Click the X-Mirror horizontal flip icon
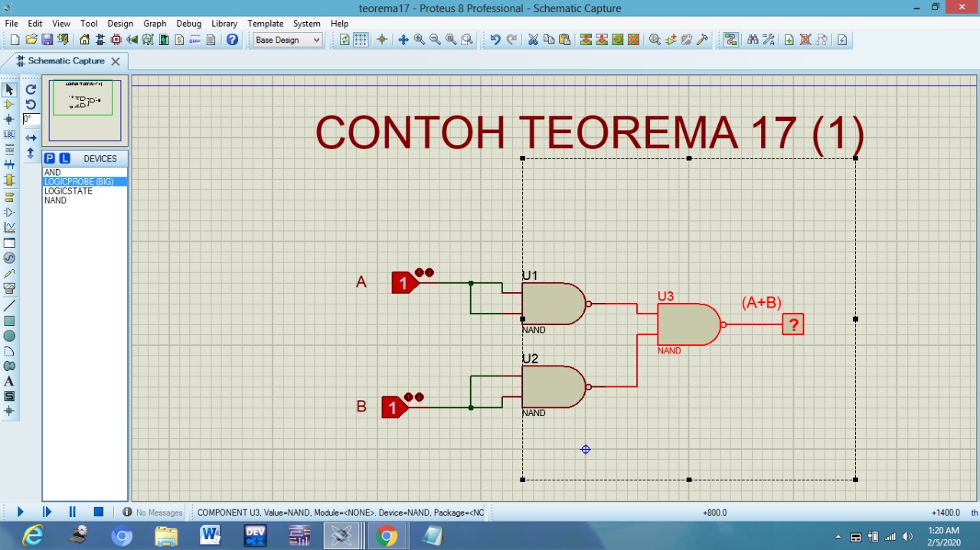 (x=31, y=138)
